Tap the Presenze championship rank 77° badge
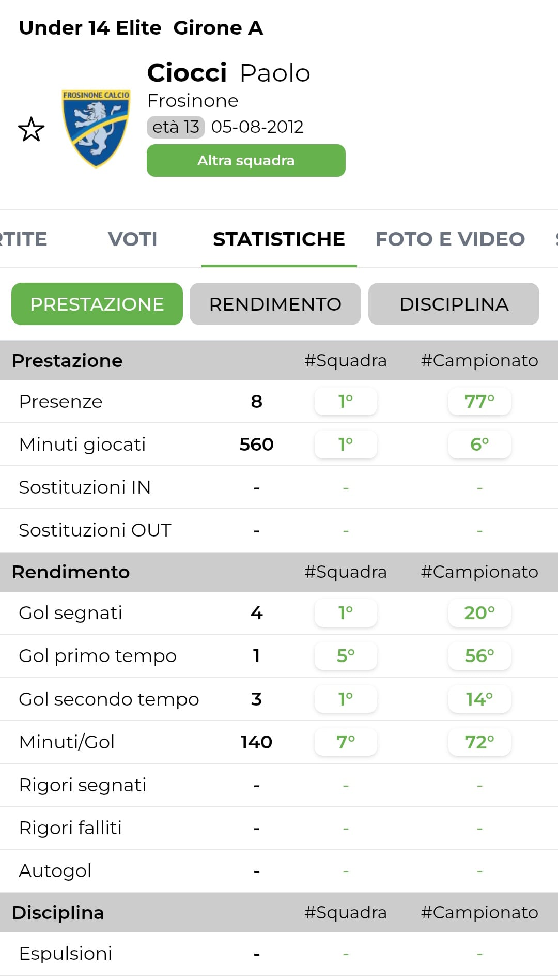The width and height of the screenshot is (558, 980). (479, 402)
